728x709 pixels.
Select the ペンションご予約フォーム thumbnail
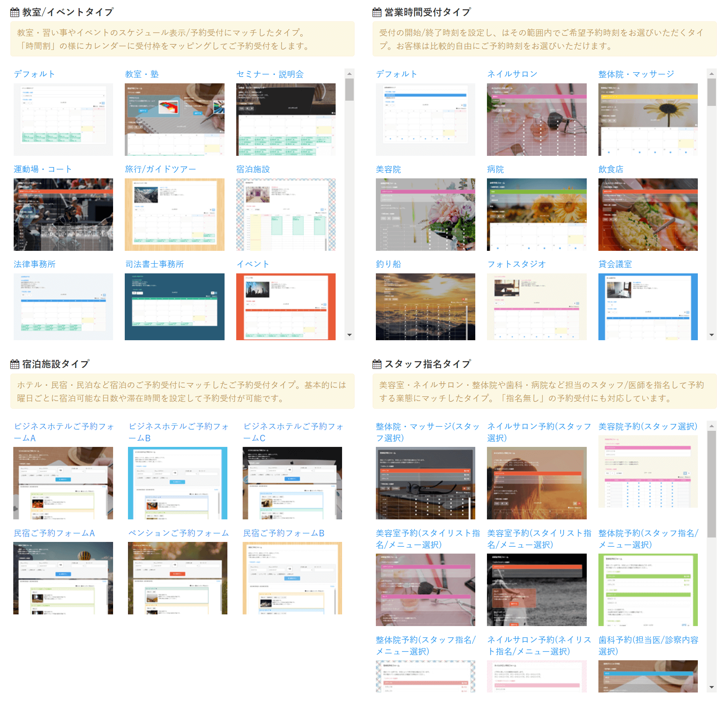(177, 578)
